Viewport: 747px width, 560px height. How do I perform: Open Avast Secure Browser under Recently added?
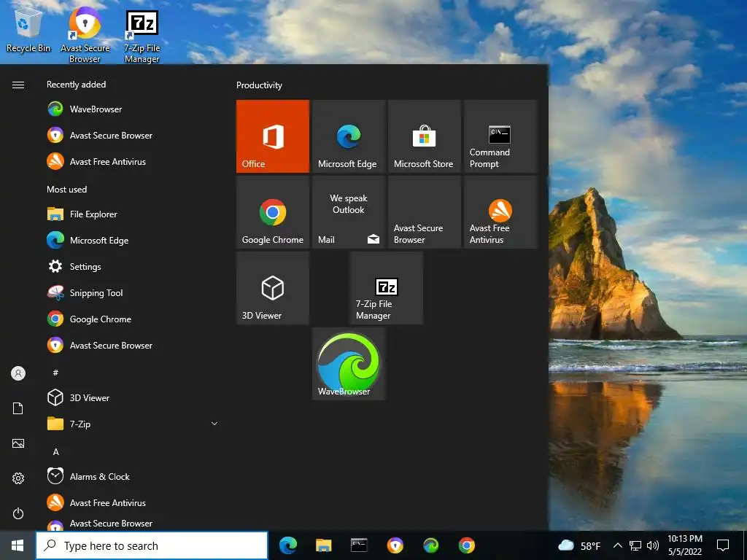coord(131,135)
